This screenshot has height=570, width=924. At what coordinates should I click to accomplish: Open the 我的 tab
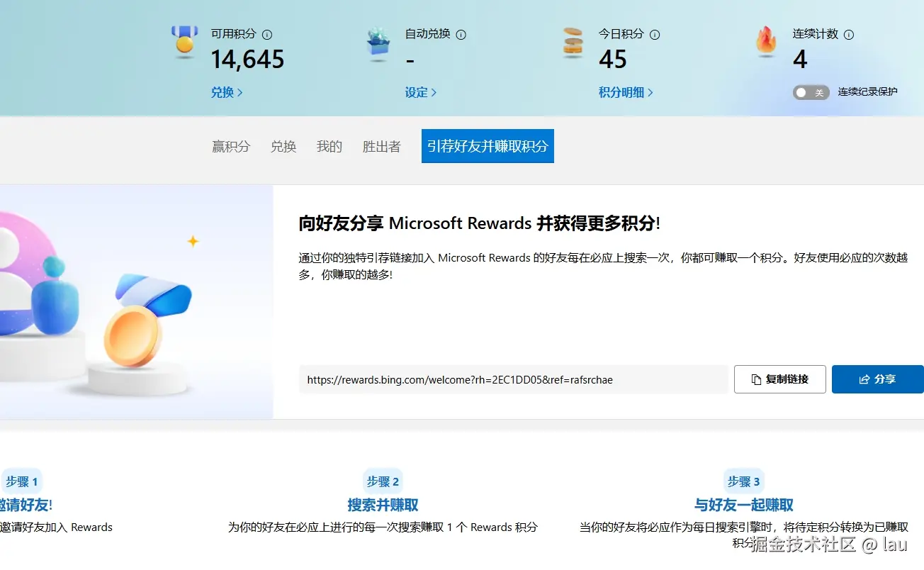[328, 146]
